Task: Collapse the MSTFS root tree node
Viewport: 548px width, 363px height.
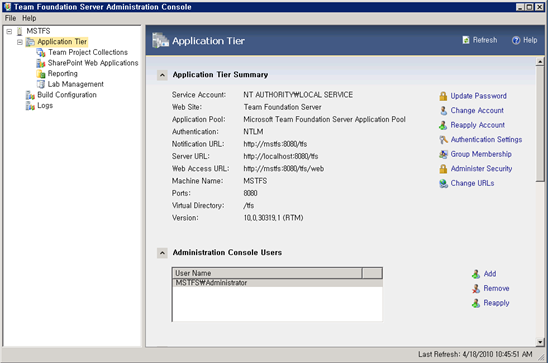Action: tap(9, 31)
